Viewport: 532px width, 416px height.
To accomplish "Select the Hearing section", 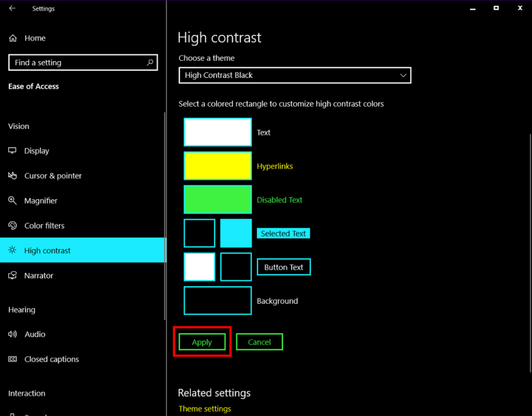I will pyautogui.click(x=21, y=310).
